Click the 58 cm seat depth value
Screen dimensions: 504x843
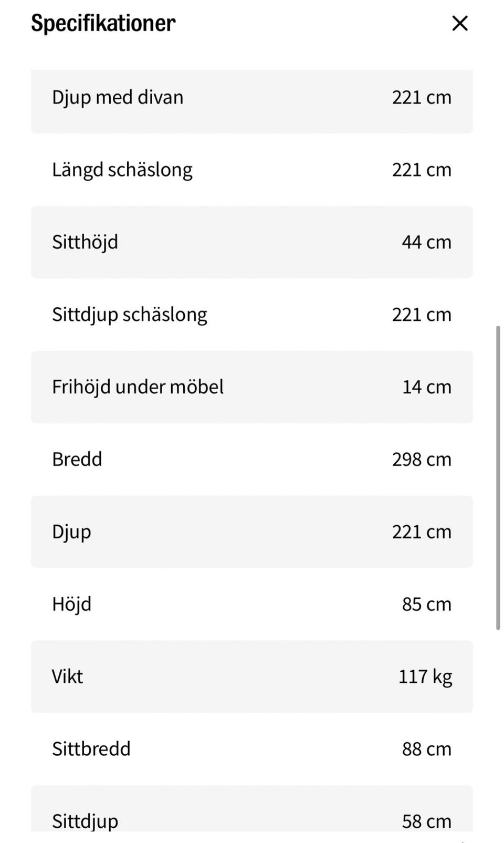(x=426, y=821)
